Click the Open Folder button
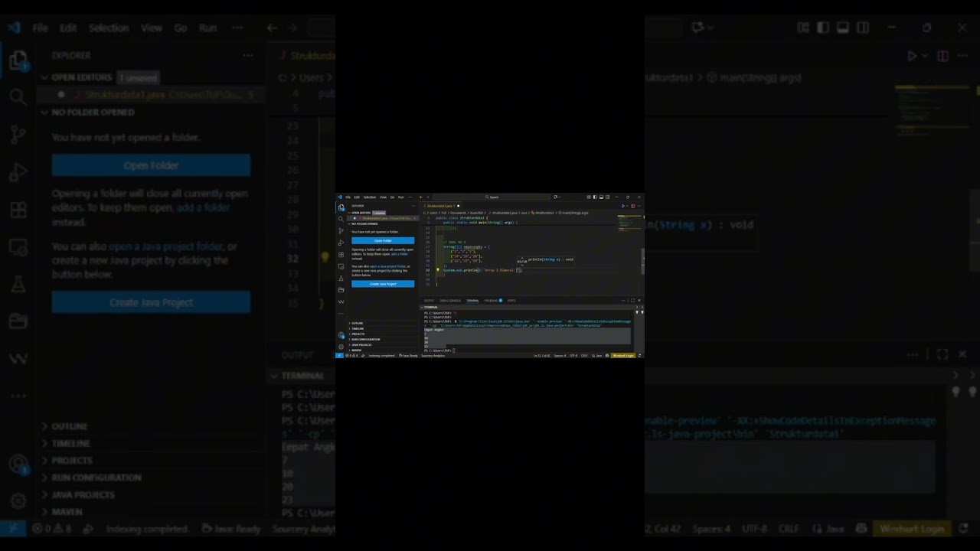Viewport: 980px width, 551px height. coord(383,241)
